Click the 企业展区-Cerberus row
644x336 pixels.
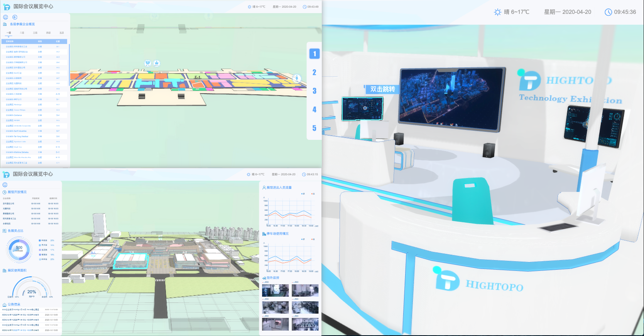[34, 115]
